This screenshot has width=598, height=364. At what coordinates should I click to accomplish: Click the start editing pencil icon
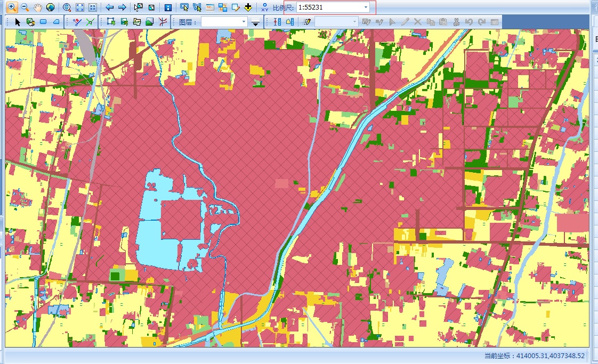(306, 22)
